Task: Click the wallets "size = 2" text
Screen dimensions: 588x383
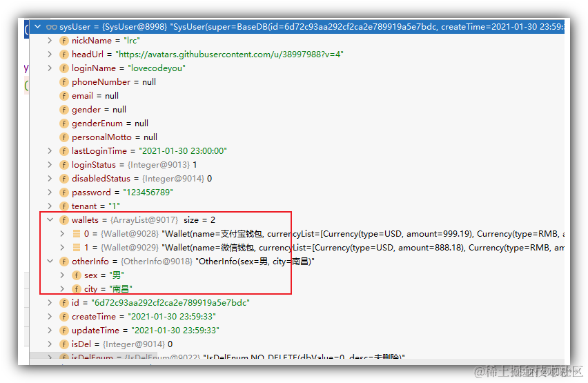Action: click(199, 220)
